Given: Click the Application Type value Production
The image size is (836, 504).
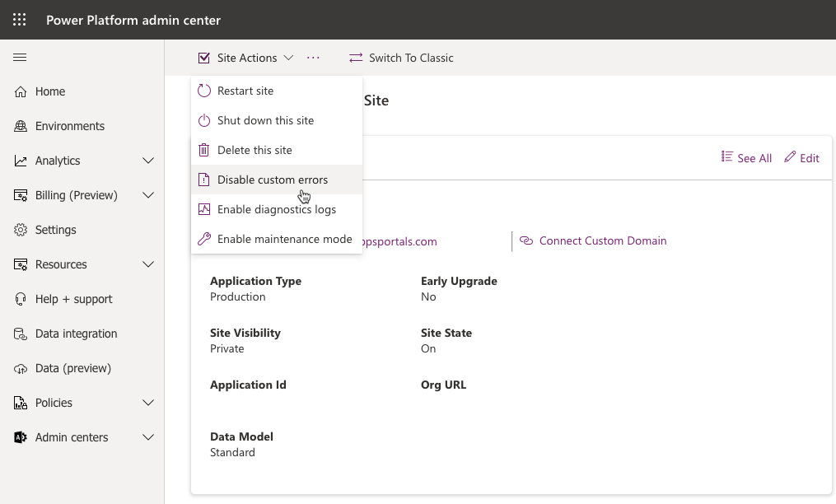Looking at the screenshot, I should pos(238,296).
